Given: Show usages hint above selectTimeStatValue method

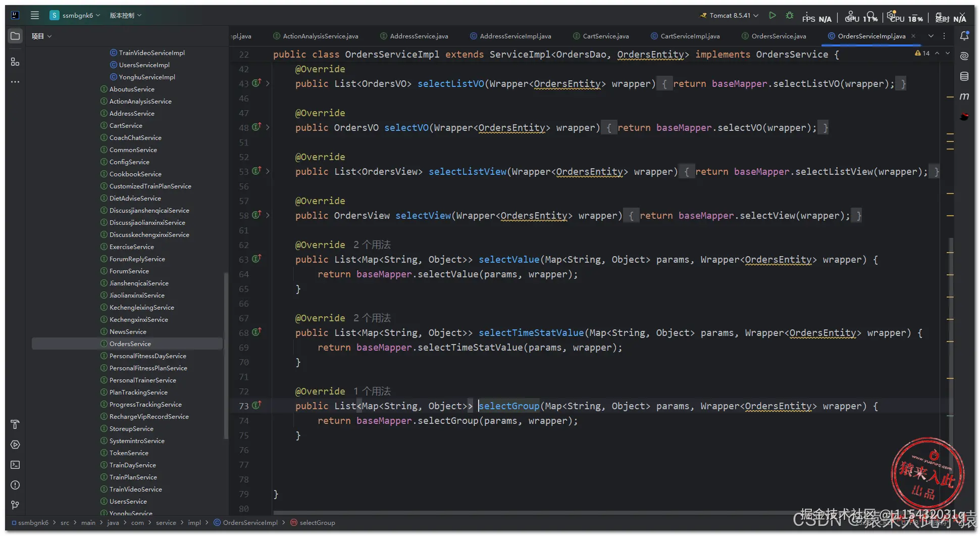Looking at the screenshot, I should (372, 318).
